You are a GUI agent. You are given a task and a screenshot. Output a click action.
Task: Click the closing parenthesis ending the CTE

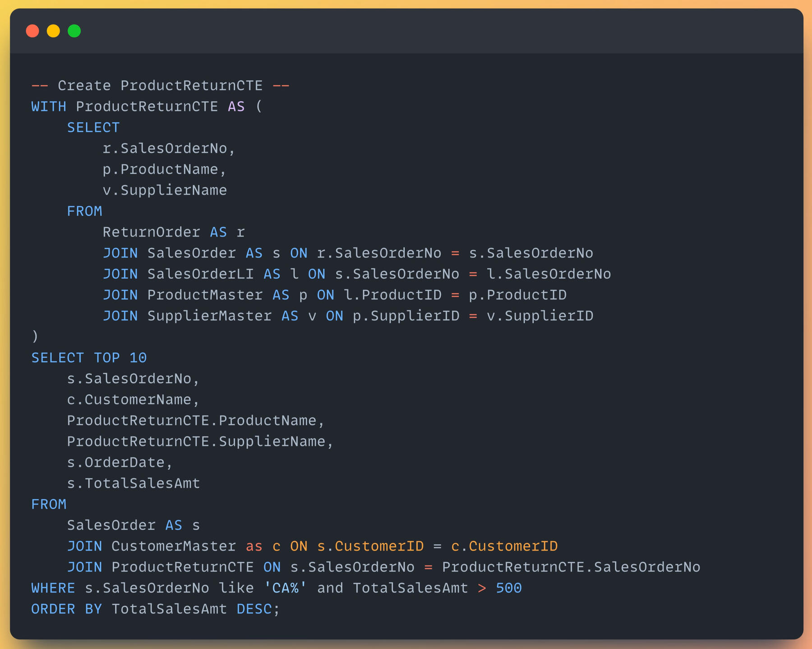tap(35, 337)
